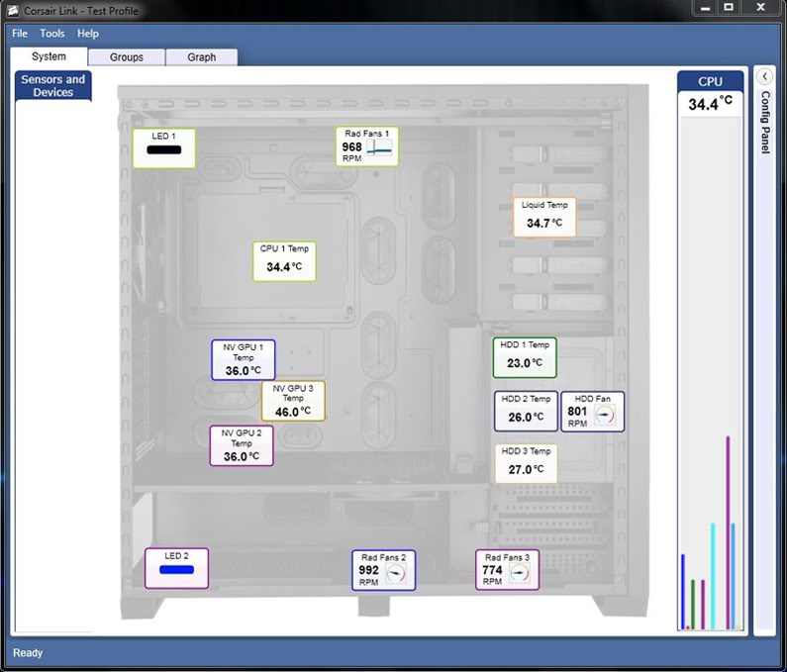Open the Tools menu
This screenshot has height=672, width=787.
coord(52,33)
